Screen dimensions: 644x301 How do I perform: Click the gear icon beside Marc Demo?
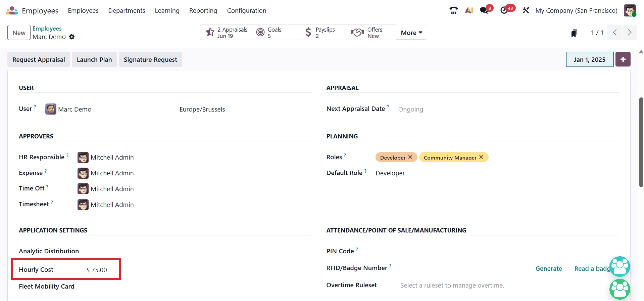72,37
